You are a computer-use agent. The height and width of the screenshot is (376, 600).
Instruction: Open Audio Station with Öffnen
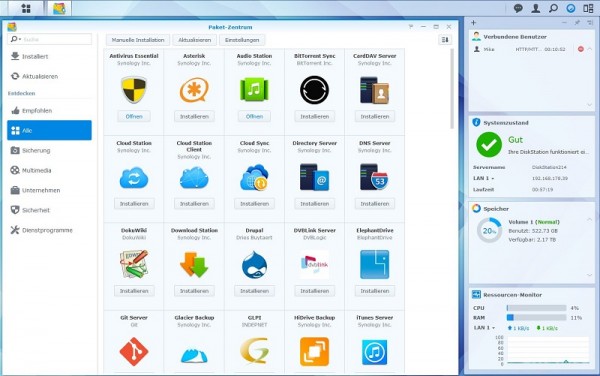coord(254,117)
